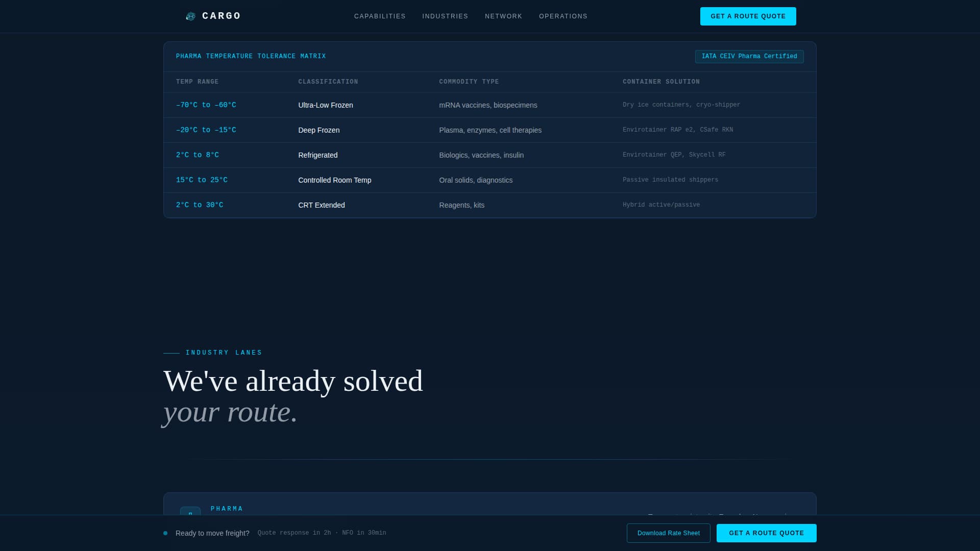Click the status indicator dot near 'Ready to move freight?'
980x551 pixels.
(x=165, y=533)
